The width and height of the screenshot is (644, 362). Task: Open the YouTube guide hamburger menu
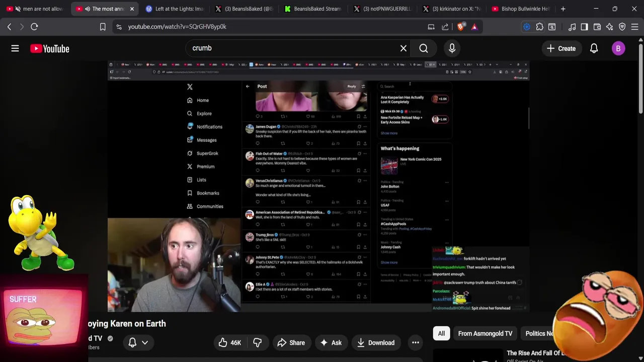(x=15, y=48)
